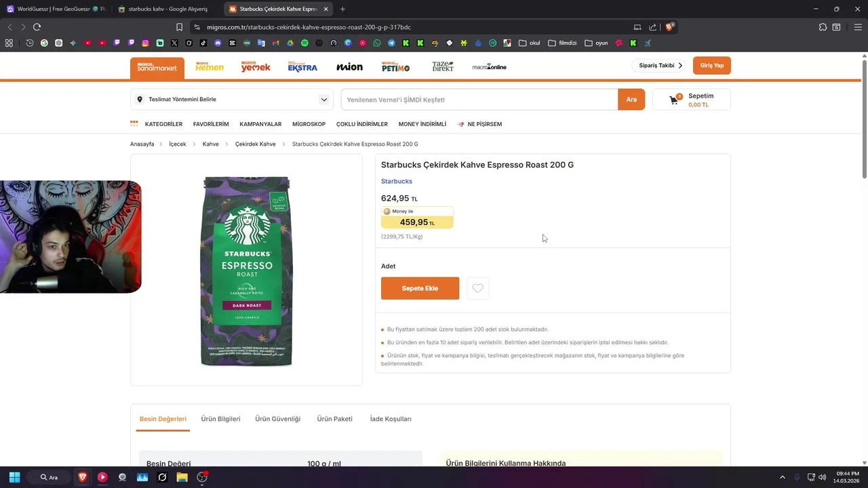Image resolution: width=868 pixels, height=488 pixels.
Task: Open the Migros Yemek logo link
Action: pyautogui.click(x=256, y=66)
